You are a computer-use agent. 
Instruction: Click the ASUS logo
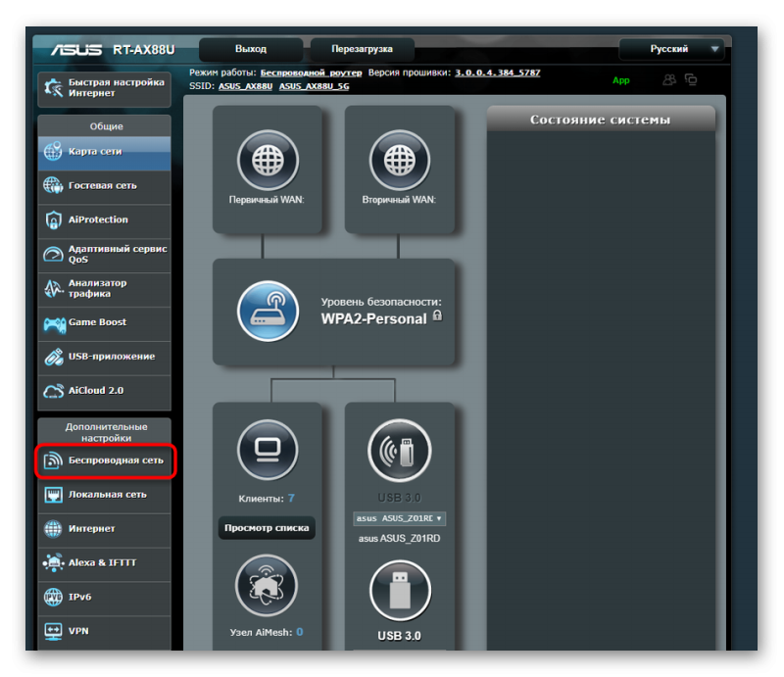coord(76,50)
